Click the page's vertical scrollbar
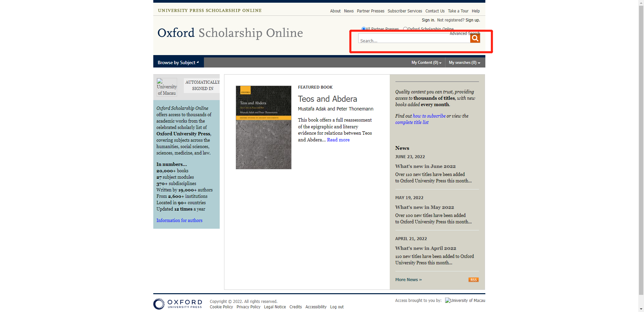Viewport: 644px width, 312px height. (x=641, y=151)
